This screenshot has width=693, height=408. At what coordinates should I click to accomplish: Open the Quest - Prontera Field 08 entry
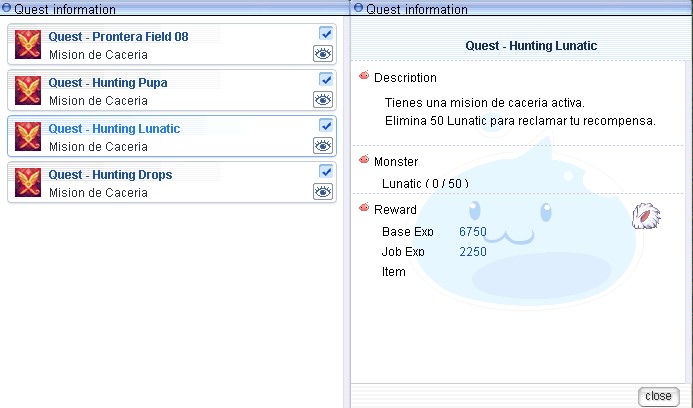click(x=172, y=45)
